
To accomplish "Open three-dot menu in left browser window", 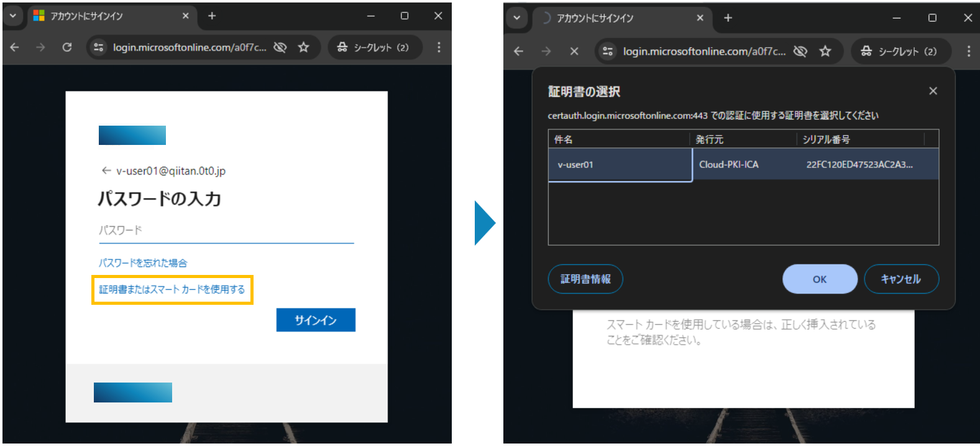I will tap(439, 47).
